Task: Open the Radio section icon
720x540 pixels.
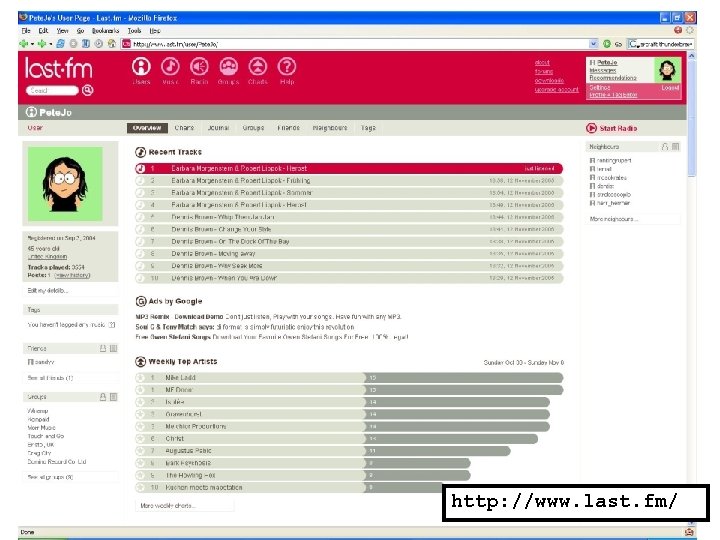Action: (199, 67)
